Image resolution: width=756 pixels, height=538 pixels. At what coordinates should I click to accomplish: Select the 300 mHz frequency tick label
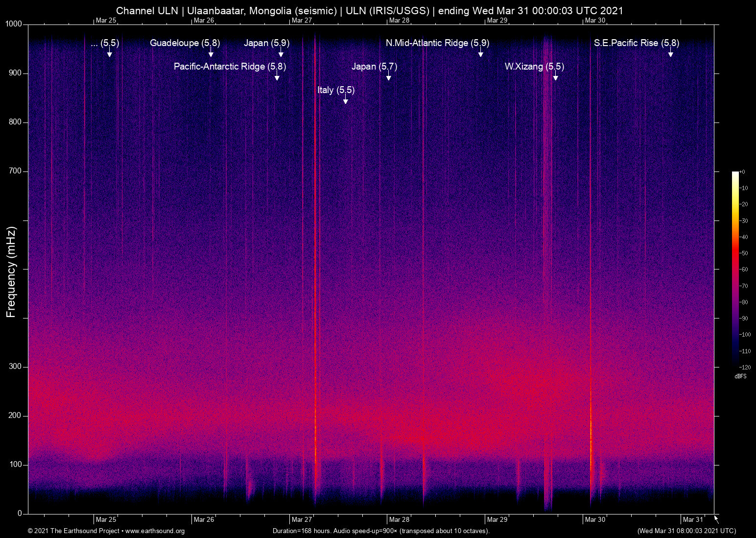16,366
